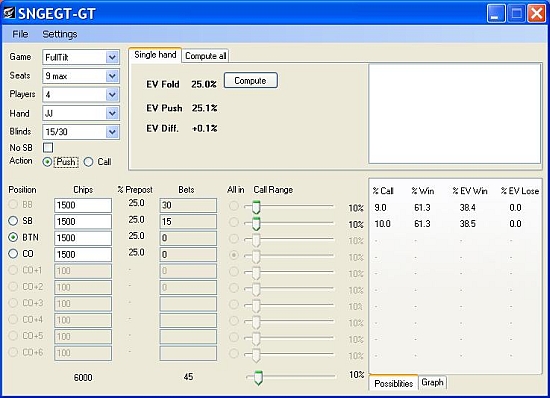Open the Possibilities tab
Viewport: 550px width, 398px height.
(394, 383)
